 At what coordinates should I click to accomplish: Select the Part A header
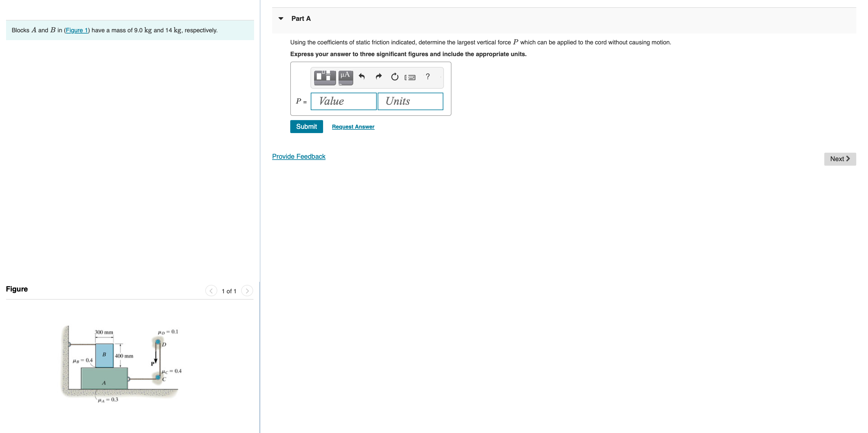(x=300, y=18)
